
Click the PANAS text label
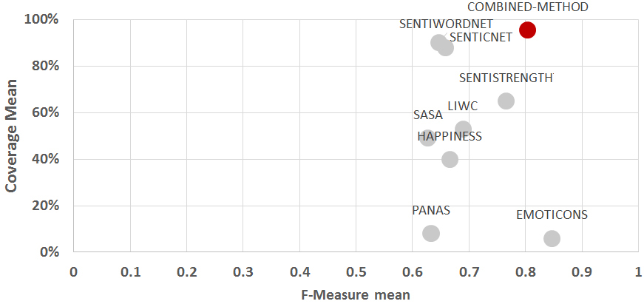tap(431, 210)
